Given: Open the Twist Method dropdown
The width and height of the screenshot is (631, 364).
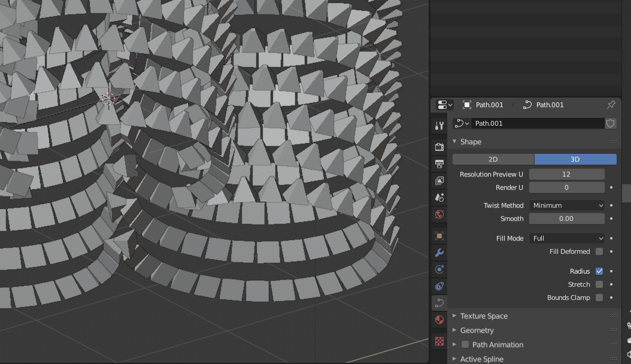Looking at the screenshot, I should point(566,205).
